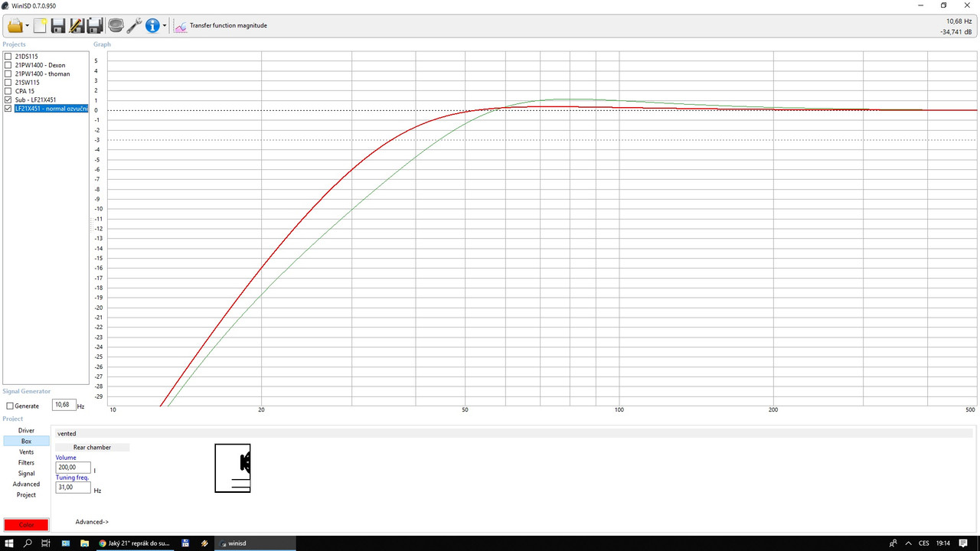Switch to the Vents tab
Image resolution: width=980 pixels, height=551 pixels.
pos(26,452)
